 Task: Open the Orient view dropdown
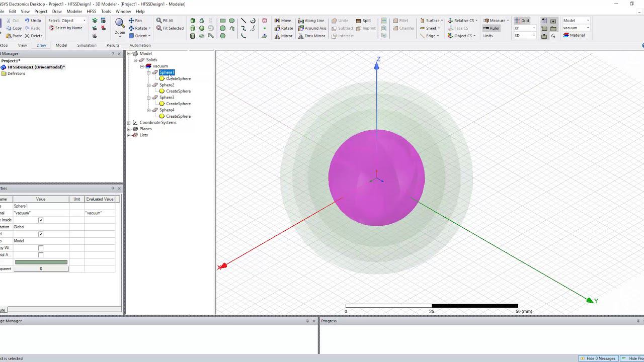pyautogui.click(x=139, y=36)
